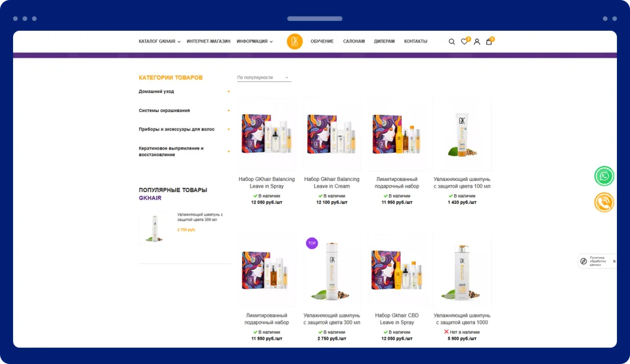Click the Нет в наличии status
Screen dimensions: 630x364
(x=461, y=332)
